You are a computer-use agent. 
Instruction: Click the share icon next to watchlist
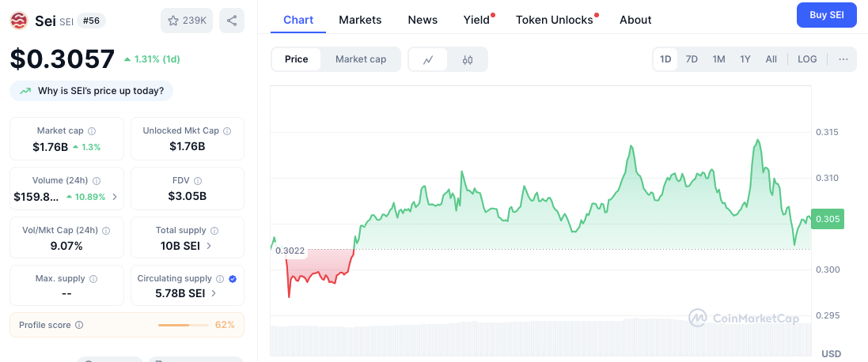[232, 21]
